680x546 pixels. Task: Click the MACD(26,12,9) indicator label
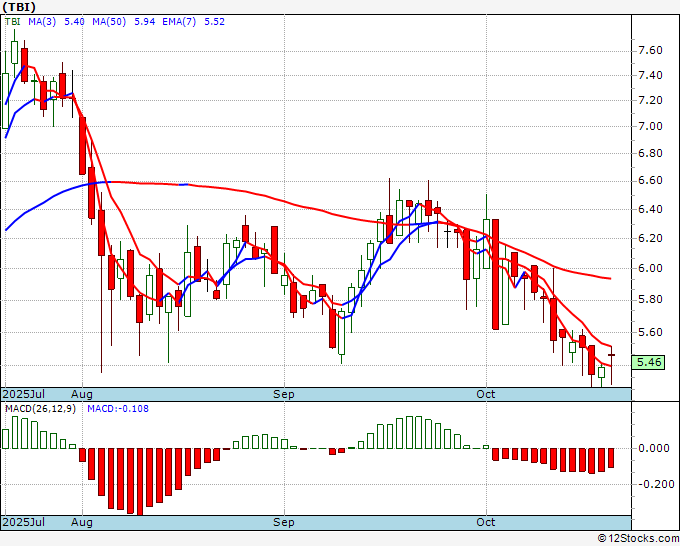click(x=40, y=409)
